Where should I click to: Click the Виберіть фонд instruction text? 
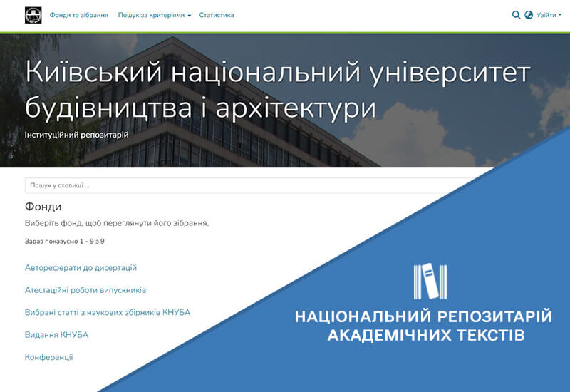pyautogui.click(x=117, y=223)
